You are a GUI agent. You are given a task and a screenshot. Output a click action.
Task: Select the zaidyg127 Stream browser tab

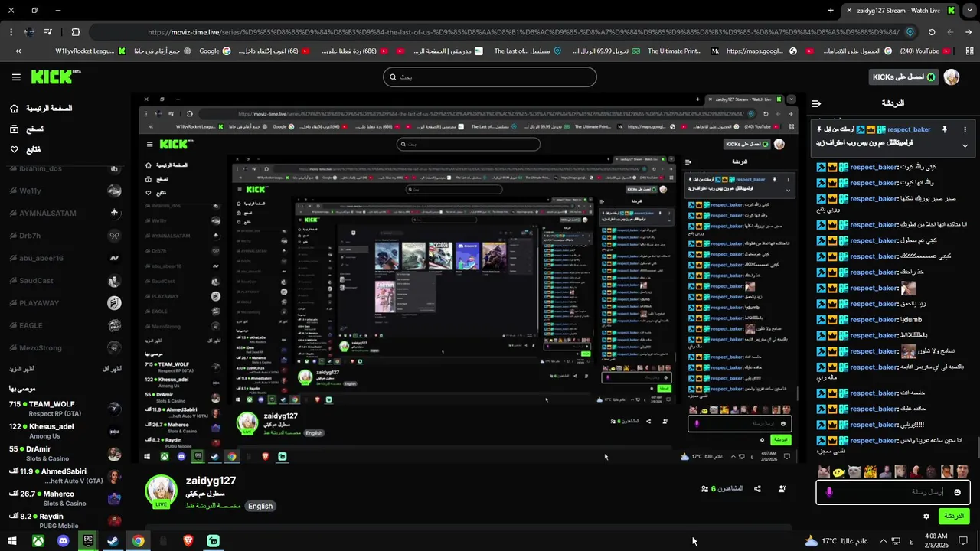tap(900, 11)
